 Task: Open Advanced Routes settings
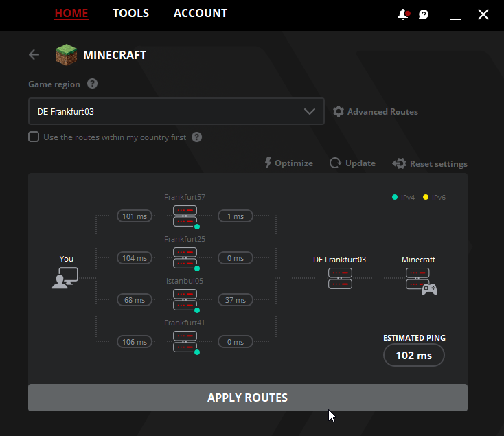click(x=376, y=111)
